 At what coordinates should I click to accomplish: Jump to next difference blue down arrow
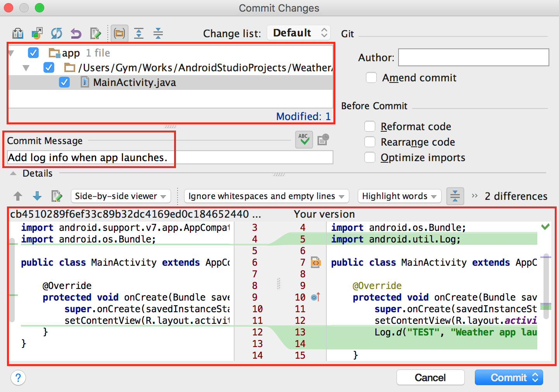point(37,196)
